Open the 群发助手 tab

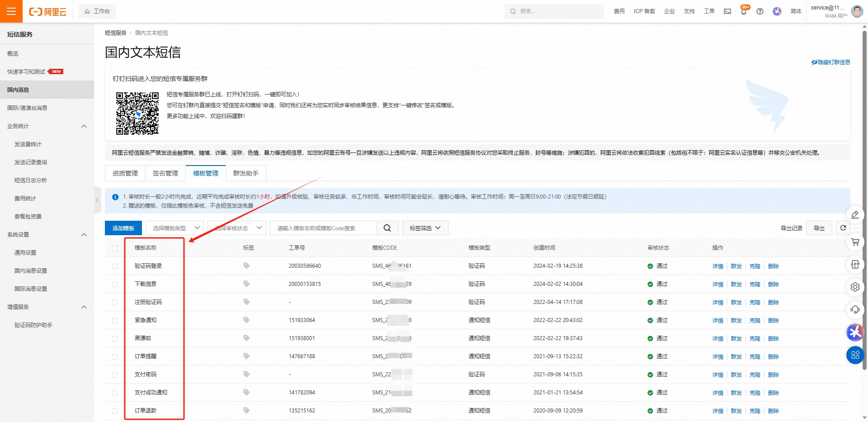pyautogui.click(x=245, y=173)
